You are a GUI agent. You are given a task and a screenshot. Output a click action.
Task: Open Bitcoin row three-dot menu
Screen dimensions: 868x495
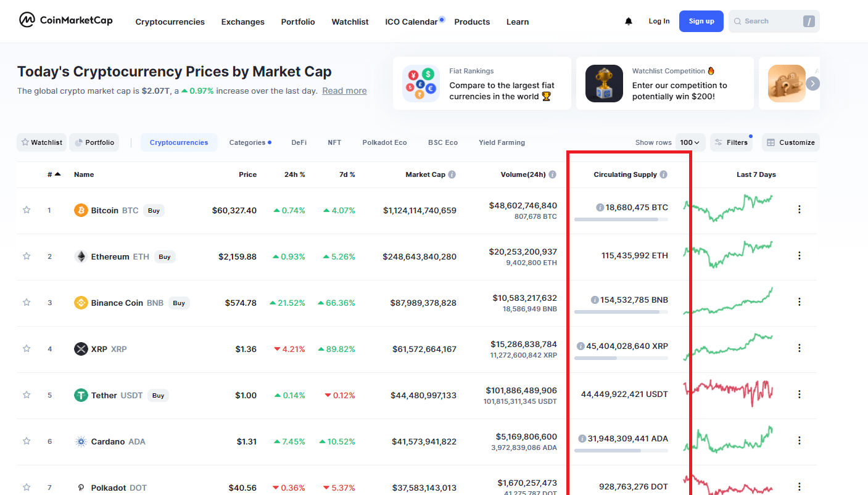pyautogui.click(x=799, y=210)
